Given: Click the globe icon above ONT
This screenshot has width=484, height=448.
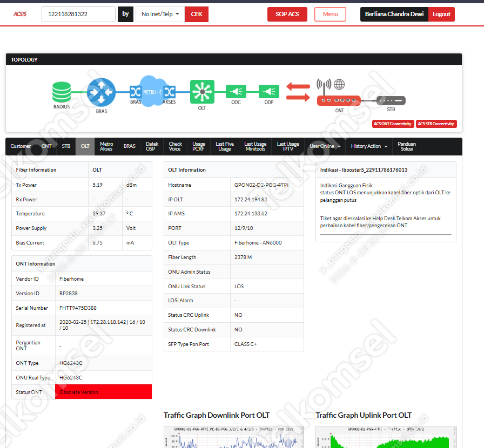Looking at the screenshot, I should click(339, 84).
